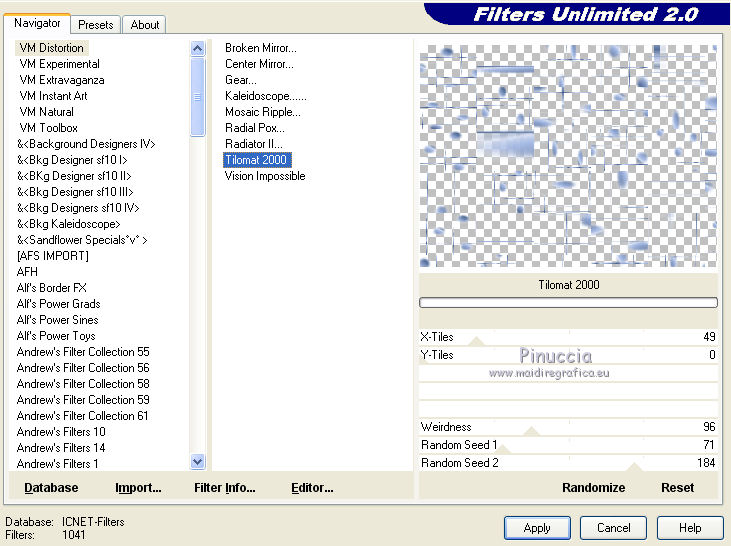Image resolution: width=731 pixels, height=546 pixels.
Task: Select Alf's Power Sines category
Action: 57,320
